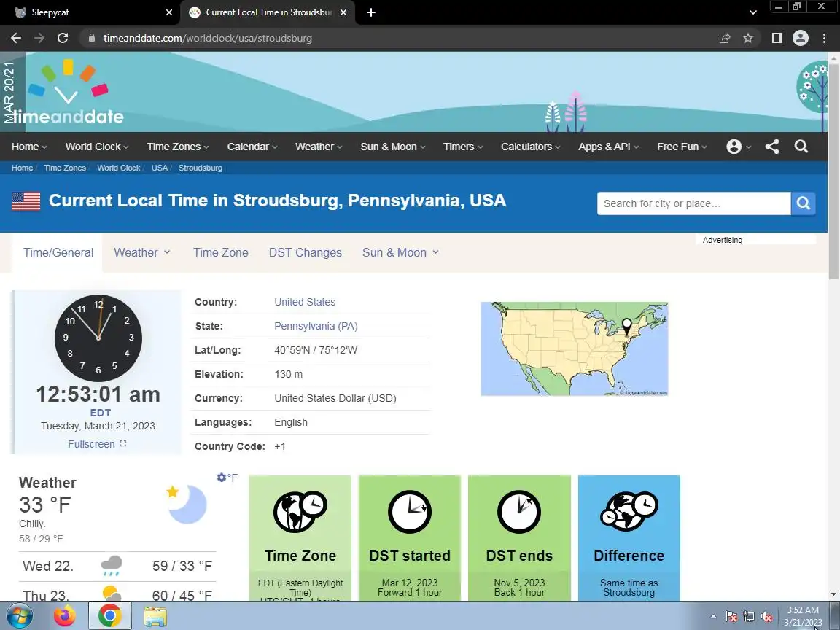Click the browser address bar URL

click(x=207, y=38)
